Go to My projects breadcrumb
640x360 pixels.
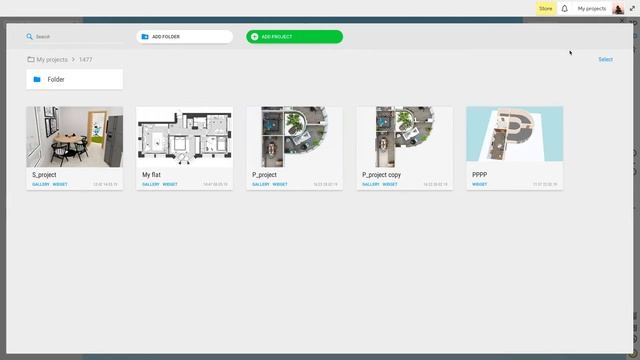coord(52,60)
